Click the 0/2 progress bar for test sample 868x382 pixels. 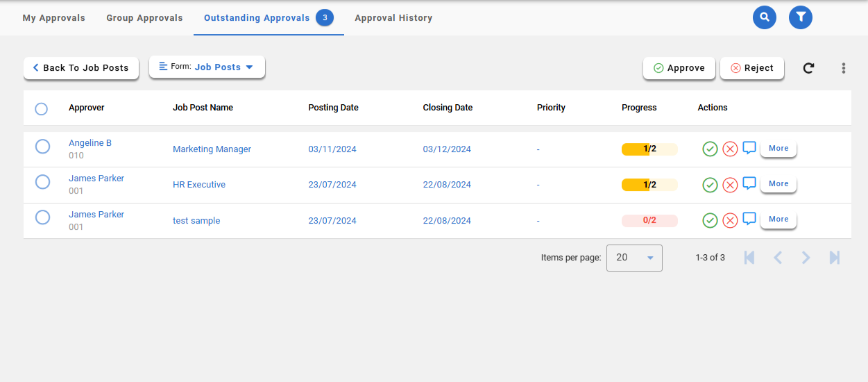[649, 221]
